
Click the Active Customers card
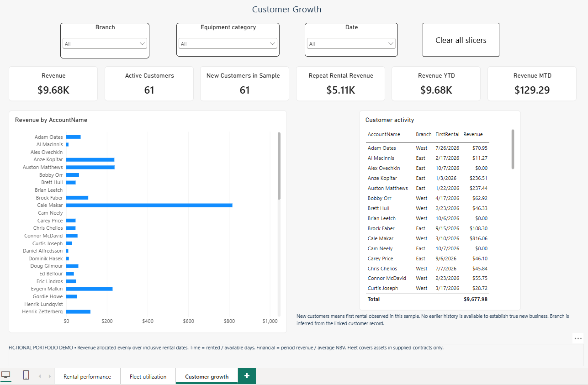(149, 84)
